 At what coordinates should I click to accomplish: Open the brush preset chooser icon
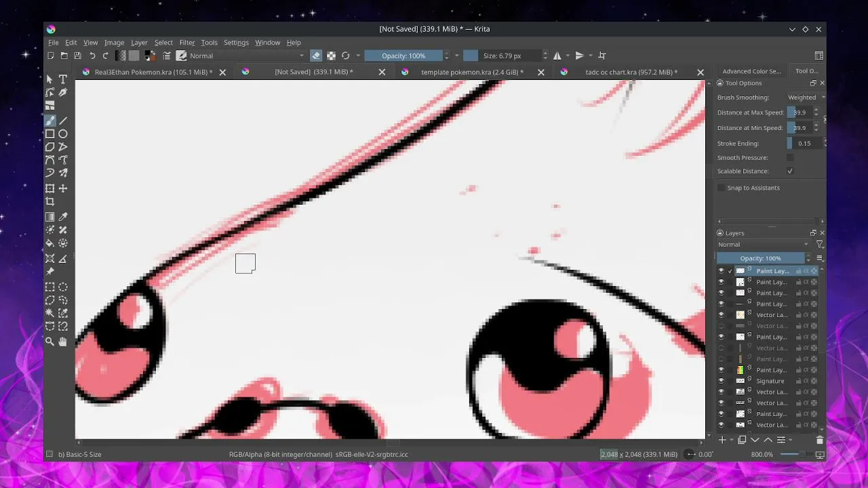(182, 56)
